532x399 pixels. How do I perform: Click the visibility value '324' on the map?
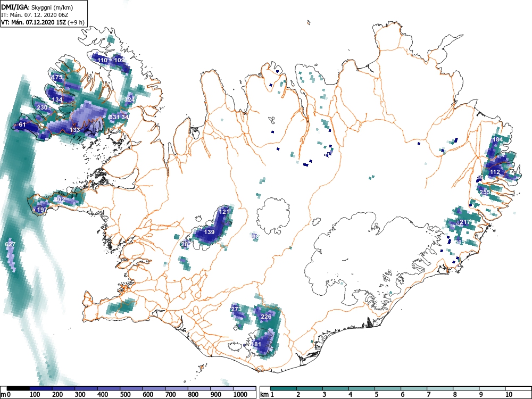pos(129,99)
